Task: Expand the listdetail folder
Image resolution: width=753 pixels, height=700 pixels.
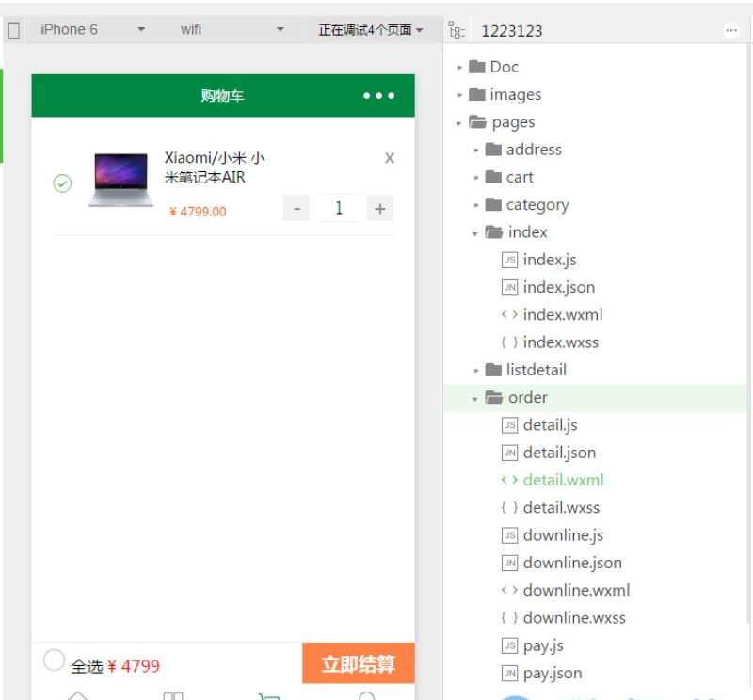Action: click(476, 371)
